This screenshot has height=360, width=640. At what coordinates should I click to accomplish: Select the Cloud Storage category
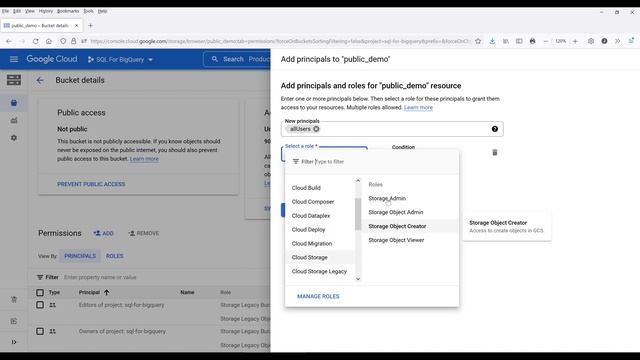310,257
